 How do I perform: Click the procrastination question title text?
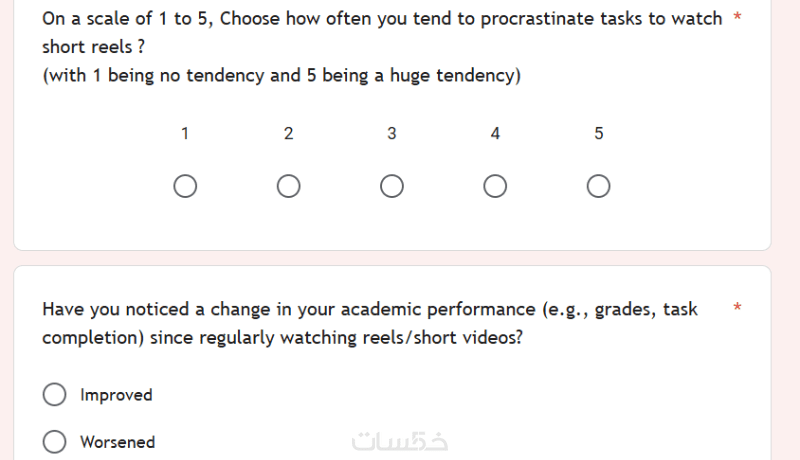click(380, 20)
